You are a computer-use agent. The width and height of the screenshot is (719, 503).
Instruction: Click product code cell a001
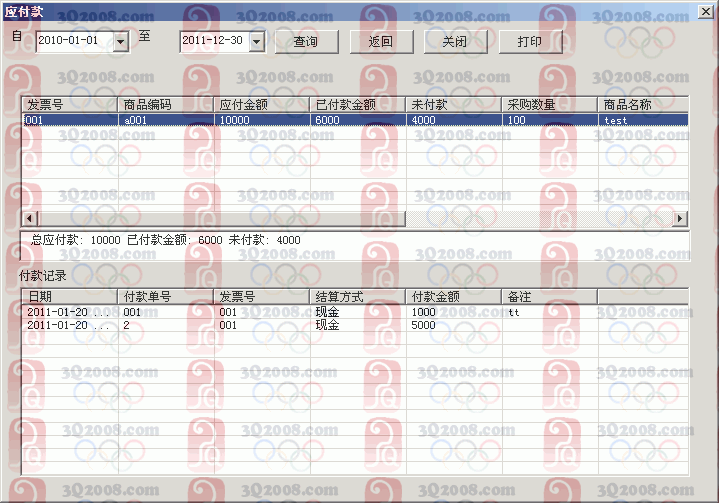pos(166,120)
